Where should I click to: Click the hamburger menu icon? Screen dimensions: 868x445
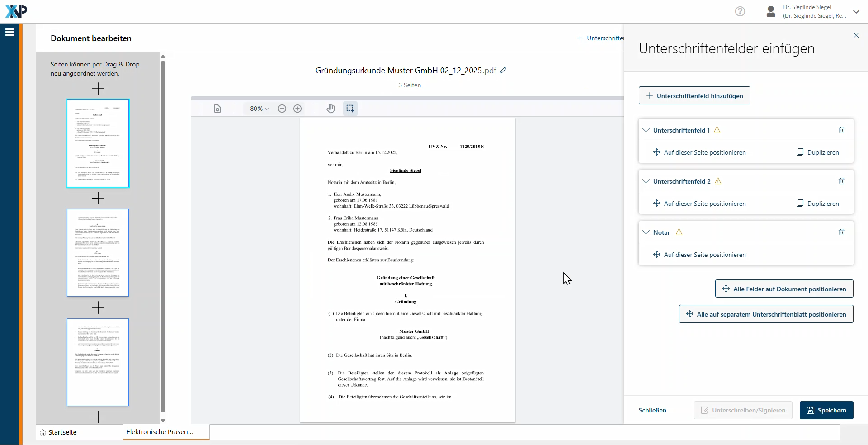click(x=9, y=32)
